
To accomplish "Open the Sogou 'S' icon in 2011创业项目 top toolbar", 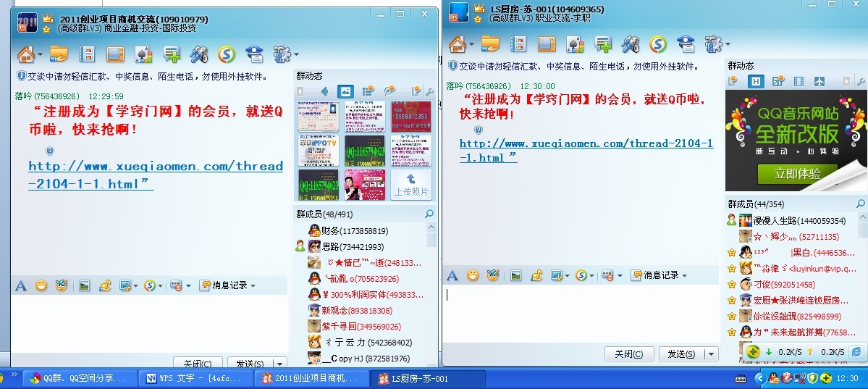I will [x=227, y=54].
